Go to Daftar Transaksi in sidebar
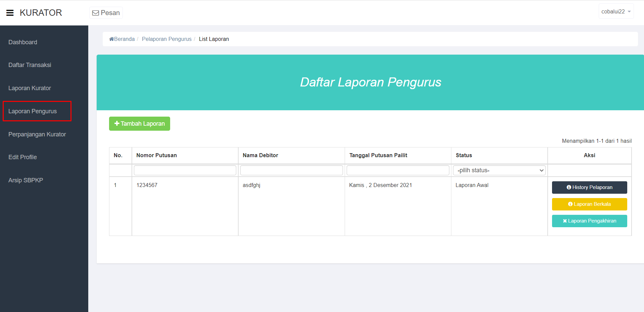The height and width of the screenshot is (312, 644). coord(30,65)
